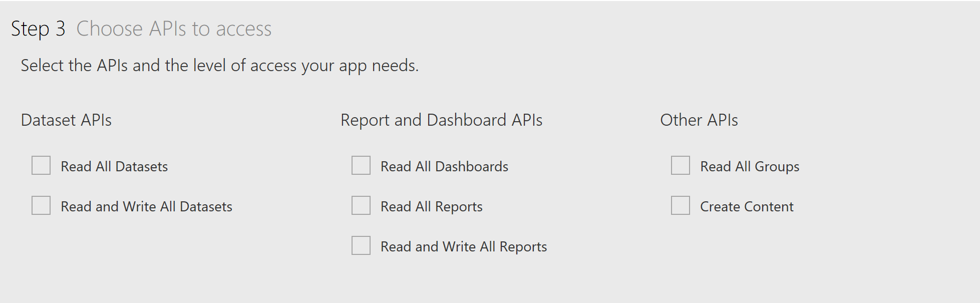This screenshot has width=980, height=303.
Task: Click the Dataset APIs section heading
Action: 66,120
